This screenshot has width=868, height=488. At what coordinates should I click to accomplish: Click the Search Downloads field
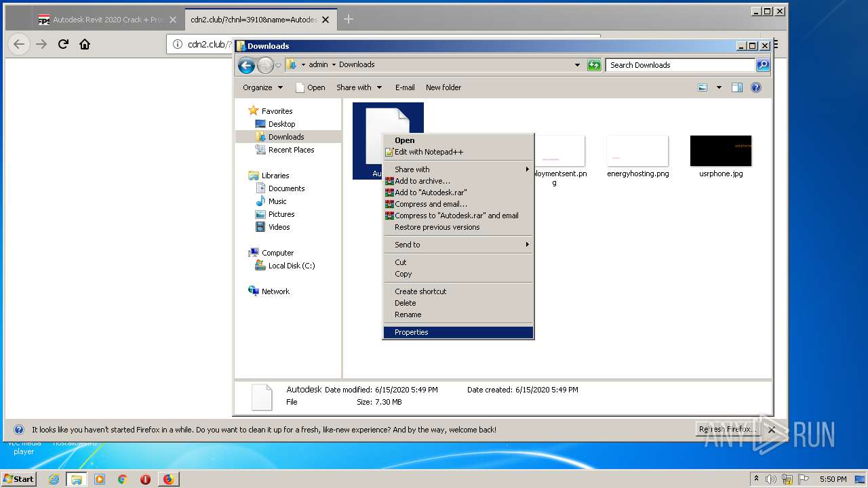[x=680, y=65]
